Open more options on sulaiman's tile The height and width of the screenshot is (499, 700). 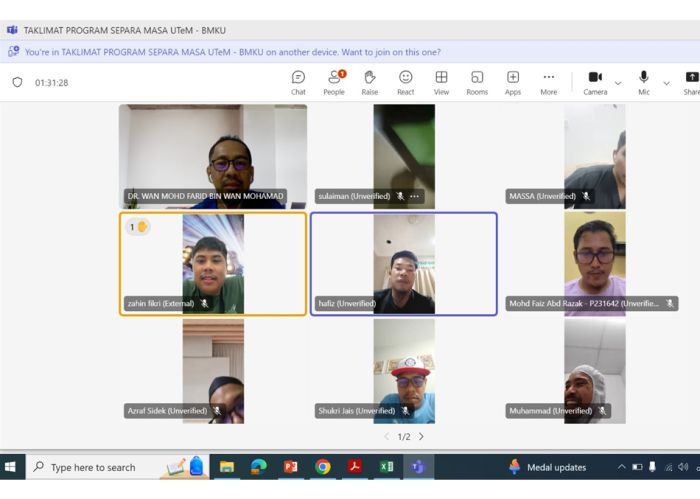(x=415, y=196)
